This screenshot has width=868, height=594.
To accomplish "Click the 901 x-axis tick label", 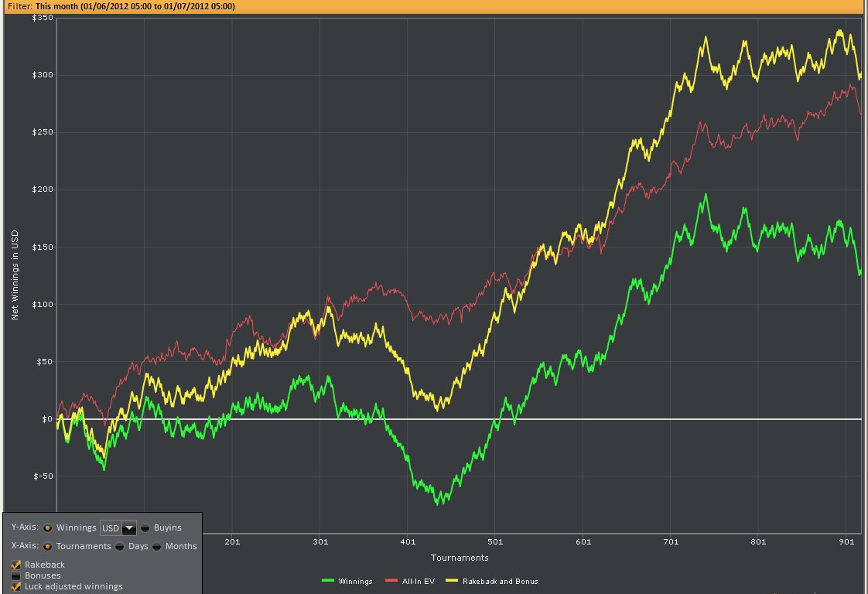I will tap(846, 542).
